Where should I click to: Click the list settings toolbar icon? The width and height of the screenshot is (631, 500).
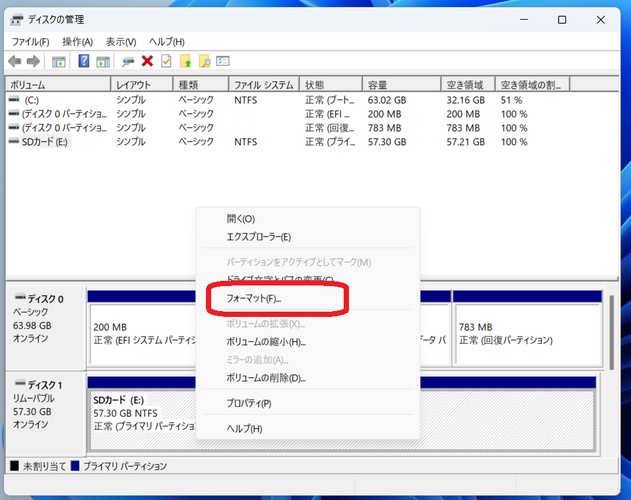click(x=223, y=61)
